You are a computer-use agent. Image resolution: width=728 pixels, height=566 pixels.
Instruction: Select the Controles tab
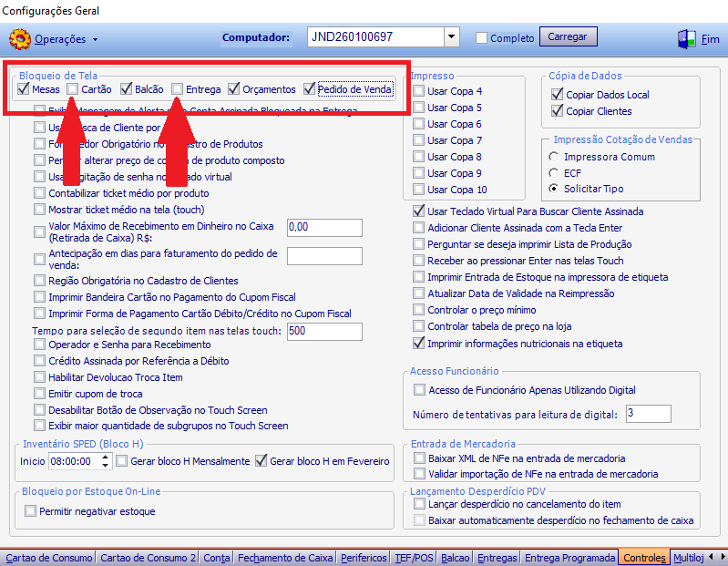[x=644, y=557]
